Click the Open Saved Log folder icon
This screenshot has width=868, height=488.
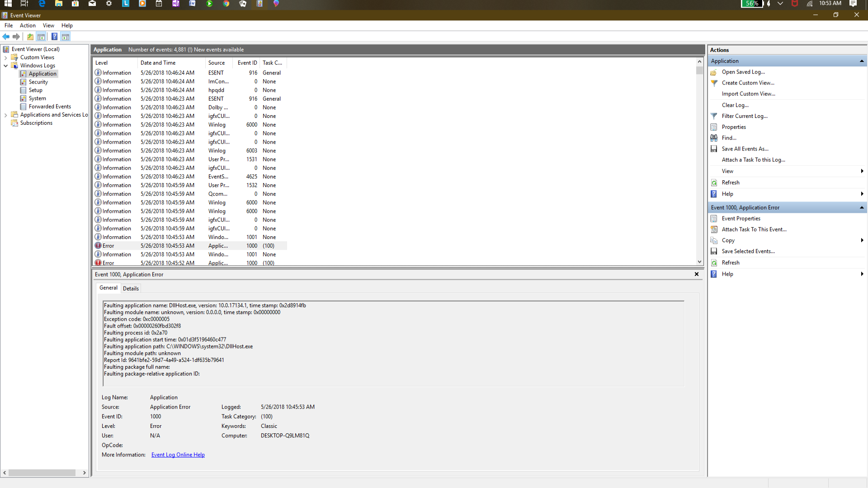click(714, 72)
